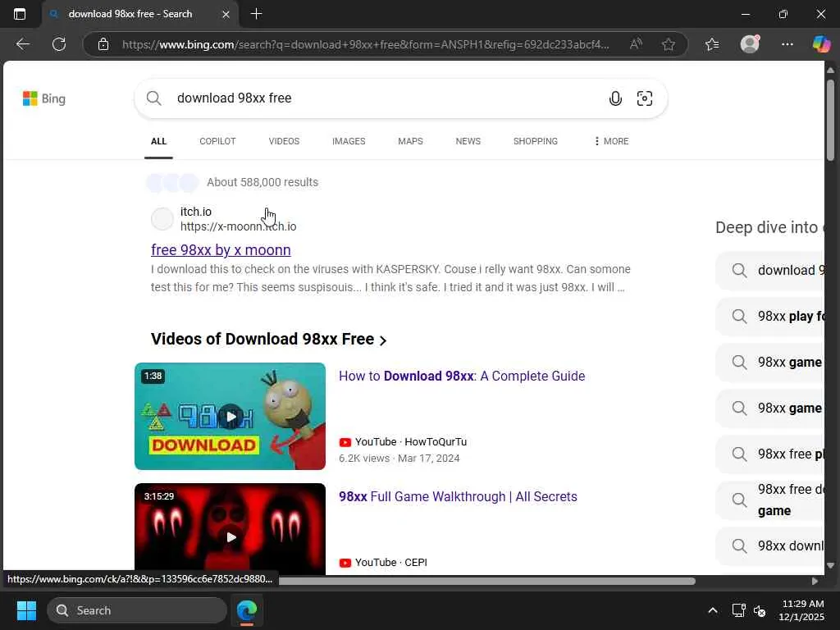The height and width of the screenshot is (630, 840).
Task: Click the browser address bar URL
Action: [365, 44]
